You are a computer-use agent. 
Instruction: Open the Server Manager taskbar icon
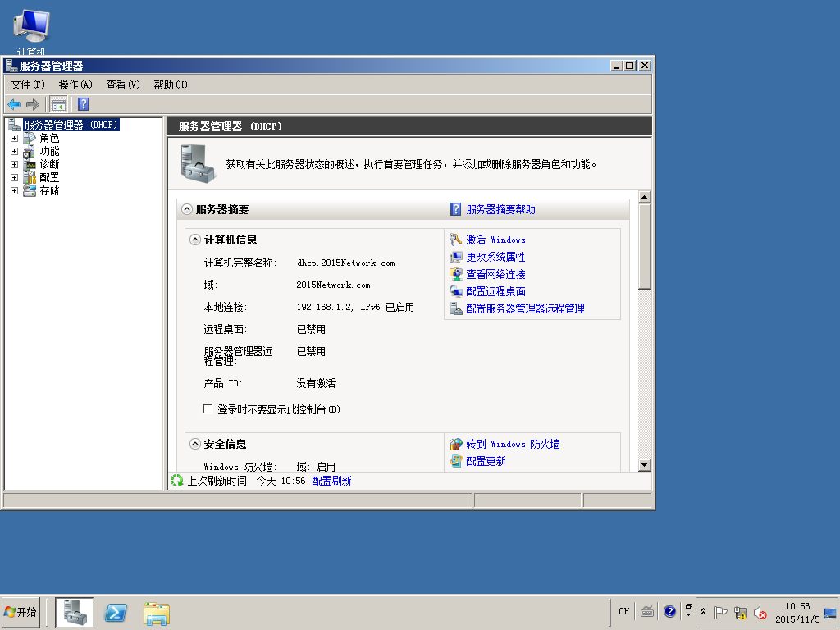[75, 612]
